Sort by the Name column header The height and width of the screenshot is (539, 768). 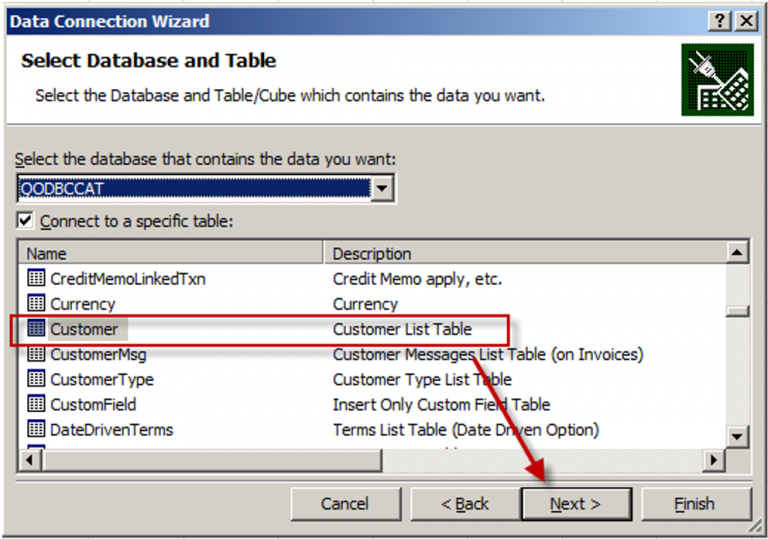click(170, 253)
